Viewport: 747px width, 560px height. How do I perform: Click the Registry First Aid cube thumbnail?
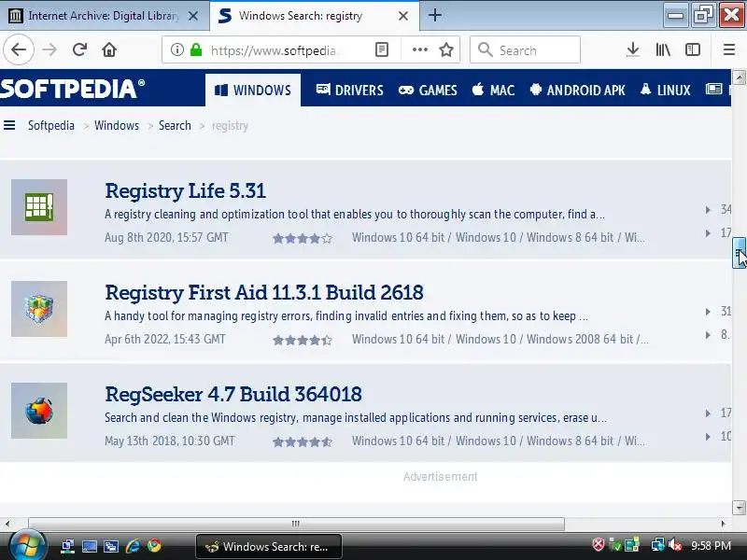39,309
